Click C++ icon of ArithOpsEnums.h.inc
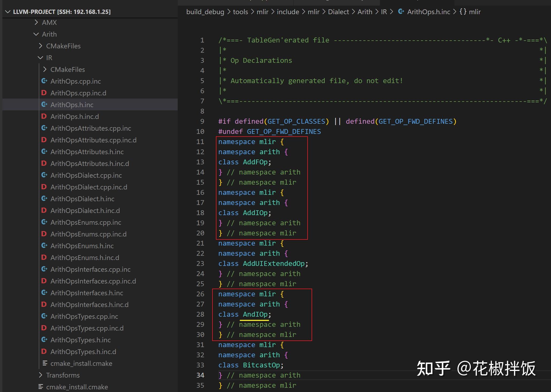Screen dimensions: 551x392 44,246
